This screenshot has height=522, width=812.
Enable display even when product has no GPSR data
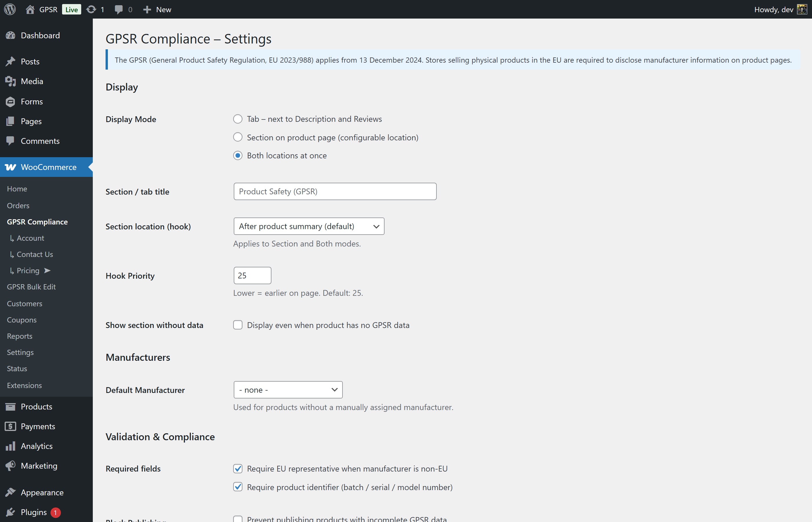(x=238, y=325)
